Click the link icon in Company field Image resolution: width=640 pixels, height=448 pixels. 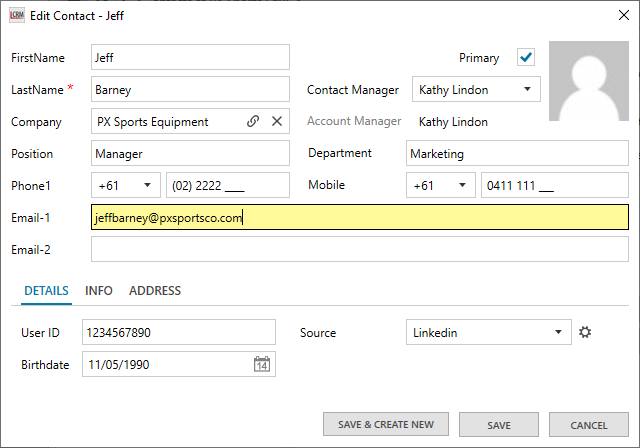(x=253, y=122)
